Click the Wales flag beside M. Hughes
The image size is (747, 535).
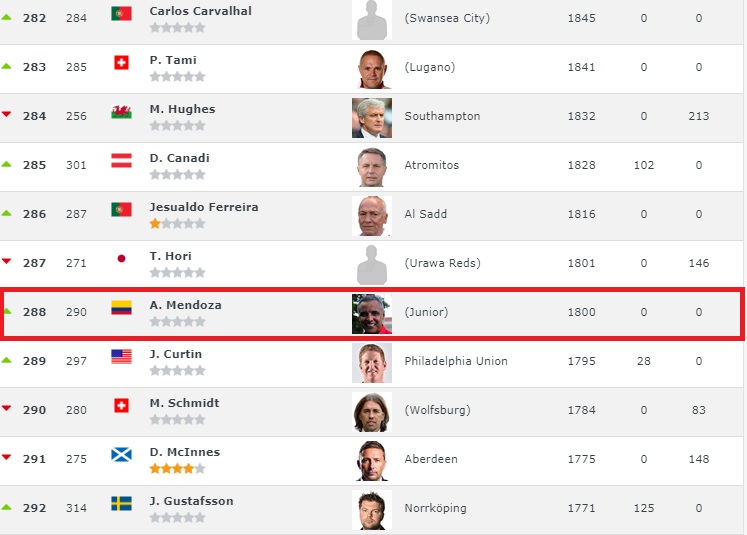(121, 113)
